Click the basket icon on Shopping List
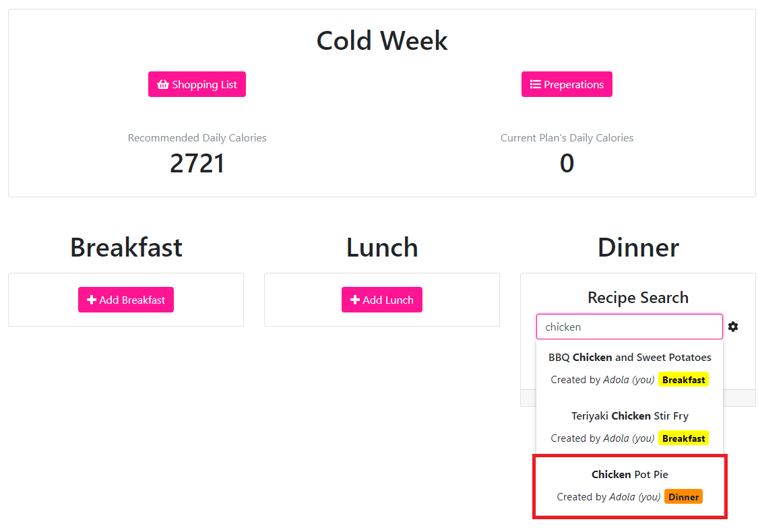The height and width of the screenshot is (532, 758). pos(163,85)
